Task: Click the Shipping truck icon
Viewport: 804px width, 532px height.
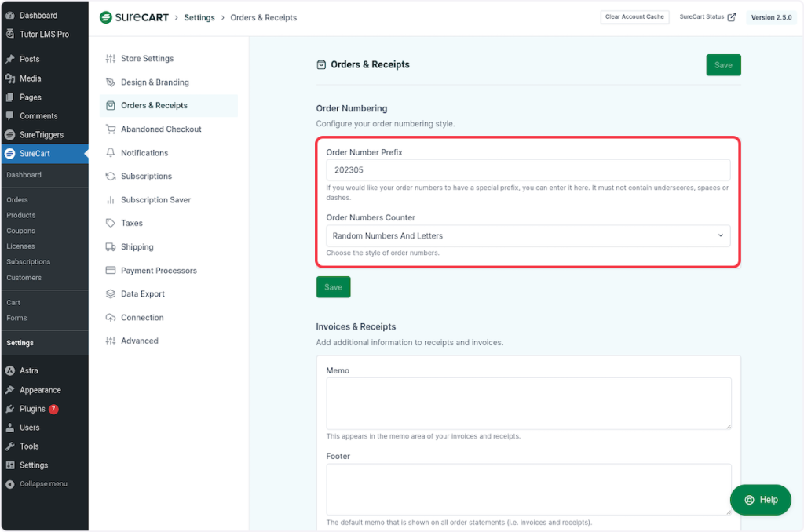Action: [x=111, y=247]
